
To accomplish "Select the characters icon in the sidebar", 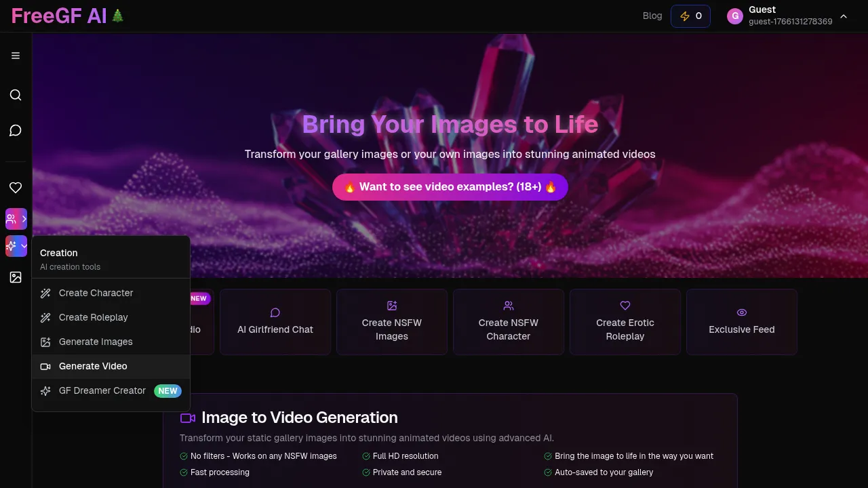I will [12, 219].
